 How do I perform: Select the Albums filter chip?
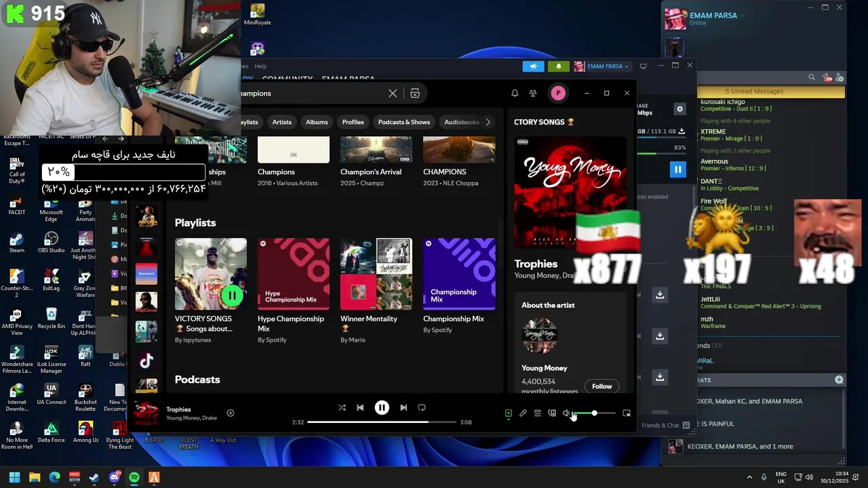pyautogui.click(x=317, y=122)
